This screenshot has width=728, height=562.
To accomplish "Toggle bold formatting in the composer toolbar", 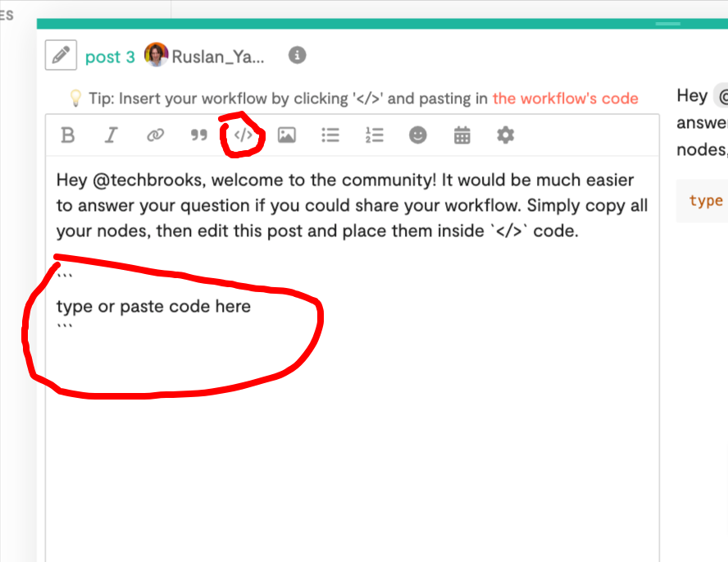I will pyautogui.click(x=68, y=135).
